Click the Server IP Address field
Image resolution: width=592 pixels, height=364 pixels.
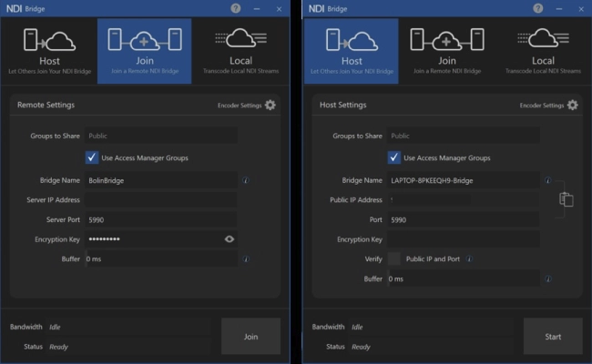[x=160, y=200]
